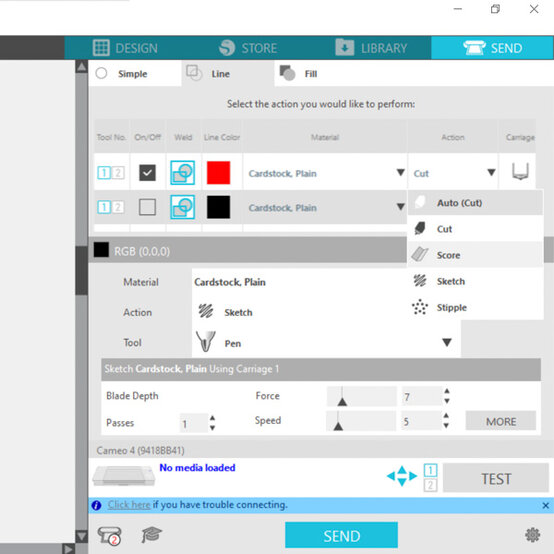This screenshot has height=554, width=554.
Task: Choose Stipple from the action list
Action: click(475, 307)
